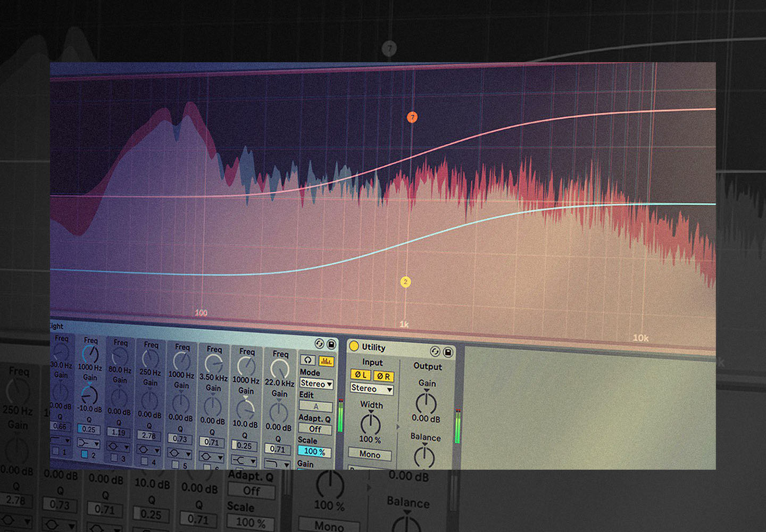Click the band 2 Q field 0.25

[89, 429]
